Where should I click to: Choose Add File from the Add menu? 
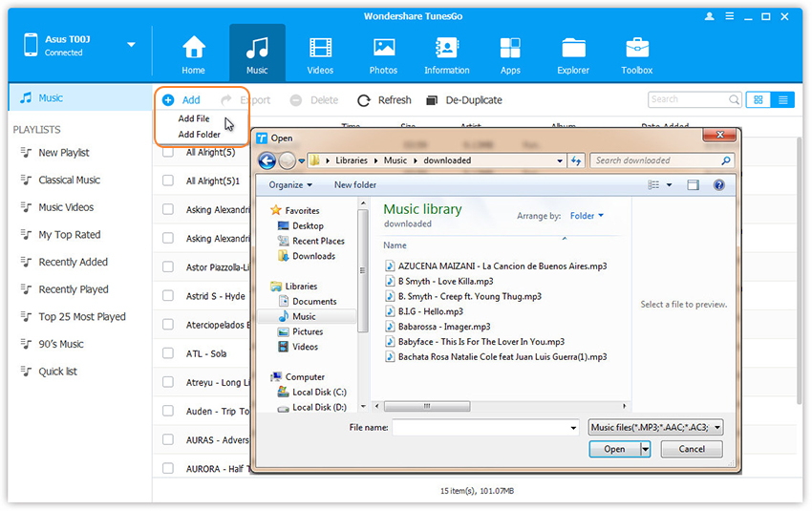(194, 118)
